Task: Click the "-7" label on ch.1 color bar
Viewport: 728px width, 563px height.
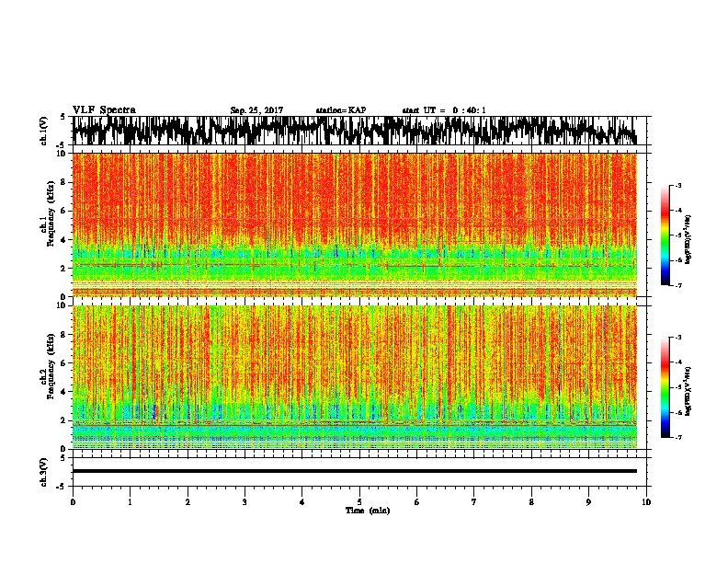Action: (x=677, y=285)
